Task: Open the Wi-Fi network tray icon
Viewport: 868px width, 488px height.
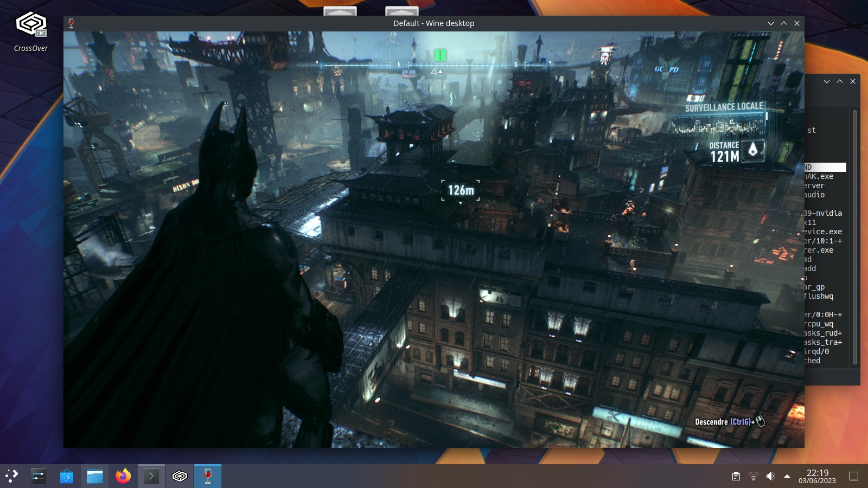Action: 753,476
